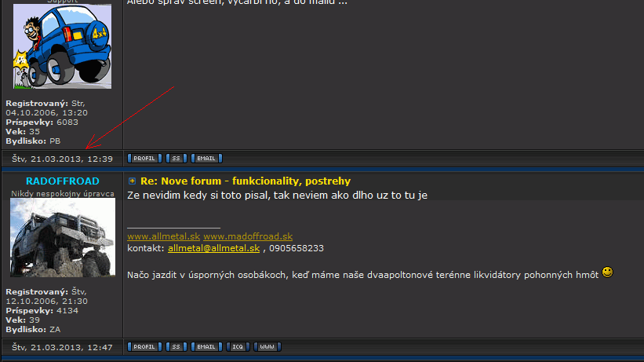Select the text 'Vek: 39'

point(23,320)
